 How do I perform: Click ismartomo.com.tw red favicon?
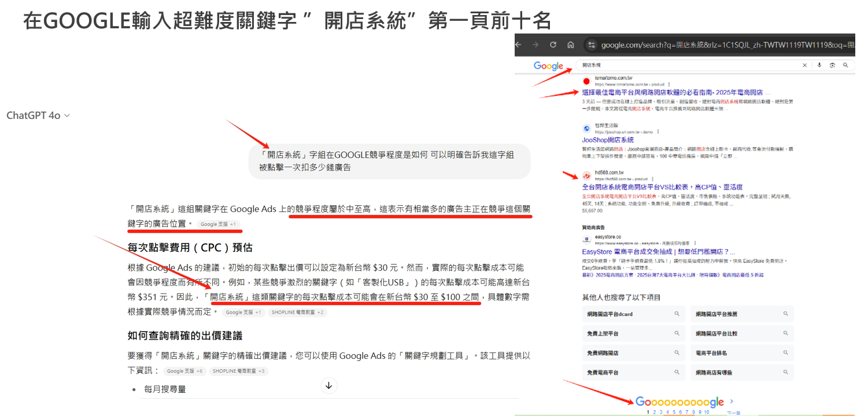tap(586, 81)
